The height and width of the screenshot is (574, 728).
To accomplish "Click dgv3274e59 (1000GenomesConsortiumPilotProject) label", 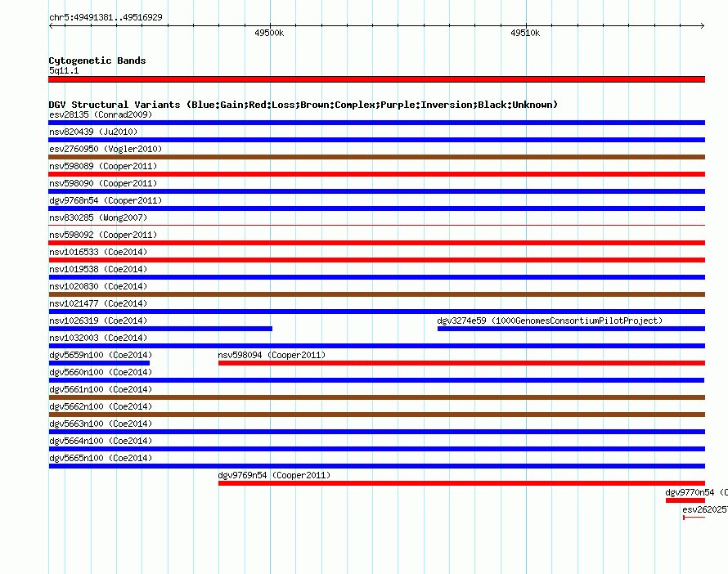I will pos(550,321).
